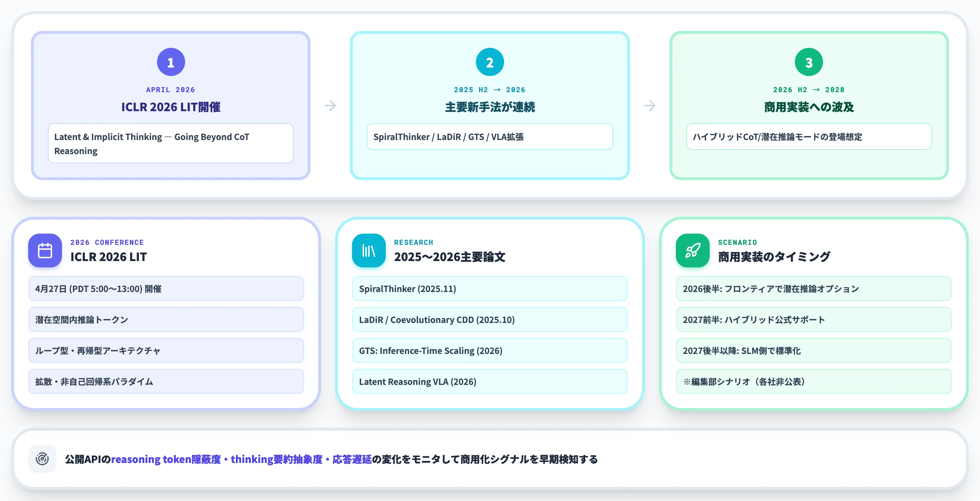980x501 pixels.
Task: Click the arrow between step 1 and step 2
Action: coord(330,105)
